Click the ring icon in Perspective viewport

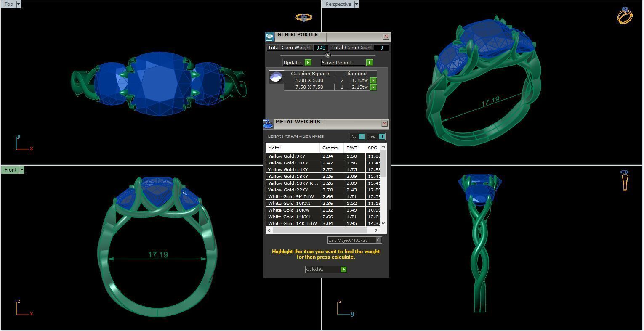(x=625, y=16)
